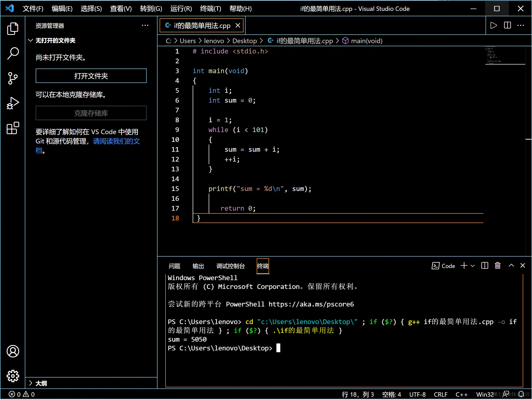
Task: Open the Extensions view
Action: pos(13,128)
